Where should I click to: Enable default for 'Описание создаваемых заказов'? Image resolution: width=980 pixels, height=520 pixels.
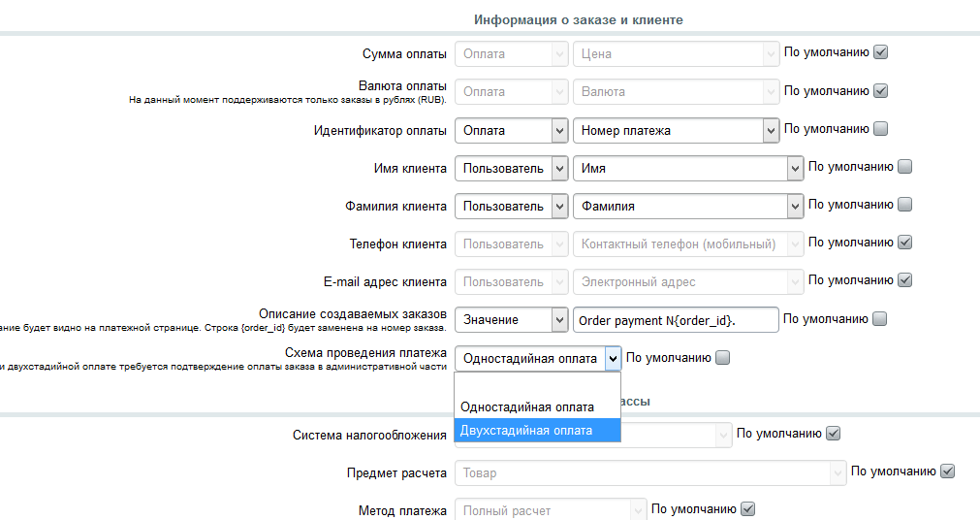[x=879, y=318]
